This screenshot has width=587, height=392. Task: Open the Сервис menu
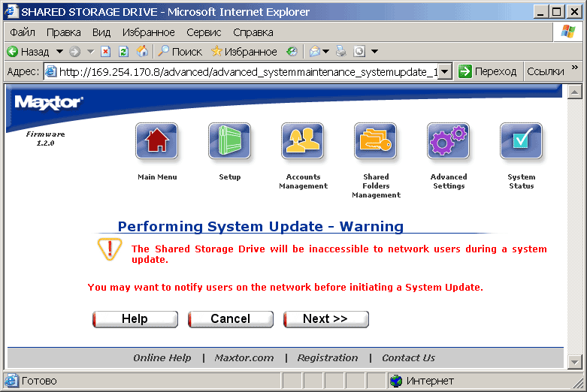click(x=204, y=32)
